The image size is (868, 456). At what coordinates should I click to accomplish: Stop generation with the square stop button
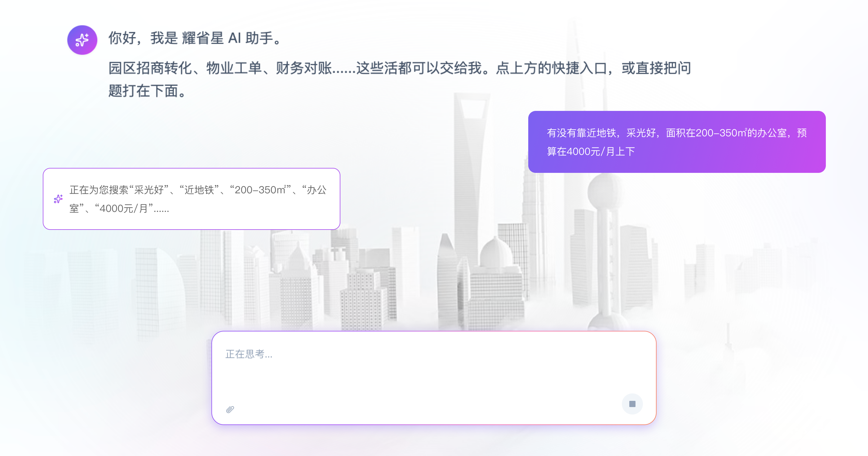click(x=632, y=404)
